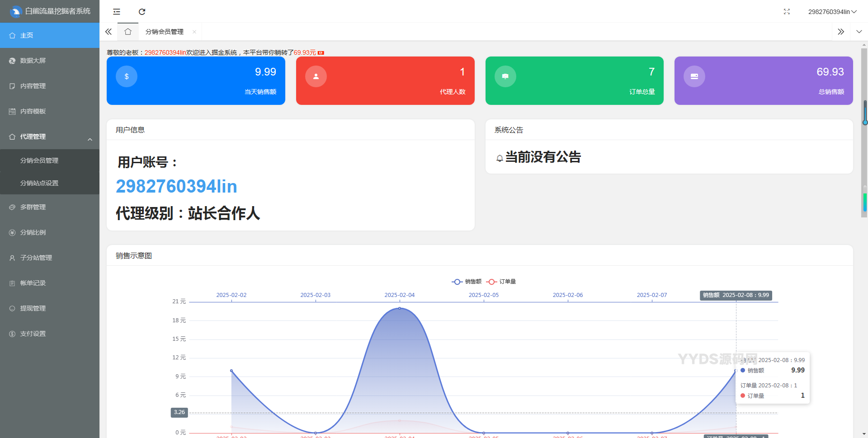Click the order total card icon
Viewport: 868px width, 438px height.
click(505, 76)
